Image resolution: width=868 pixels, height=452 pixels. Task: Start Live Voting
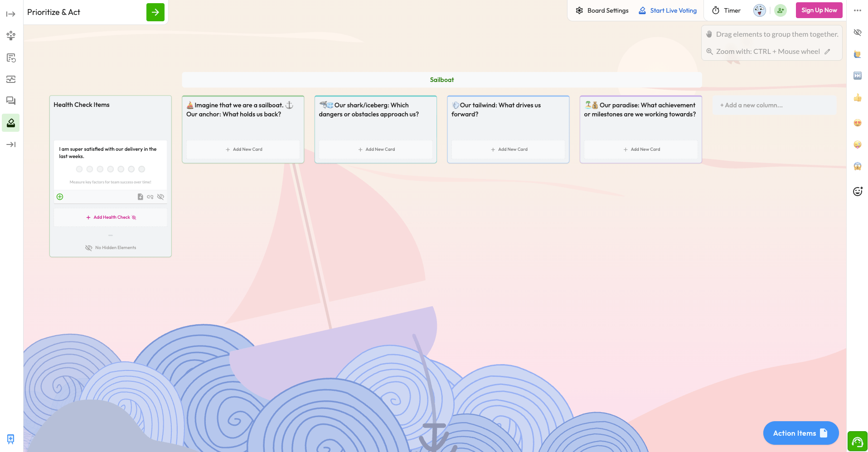click(668, 10)
